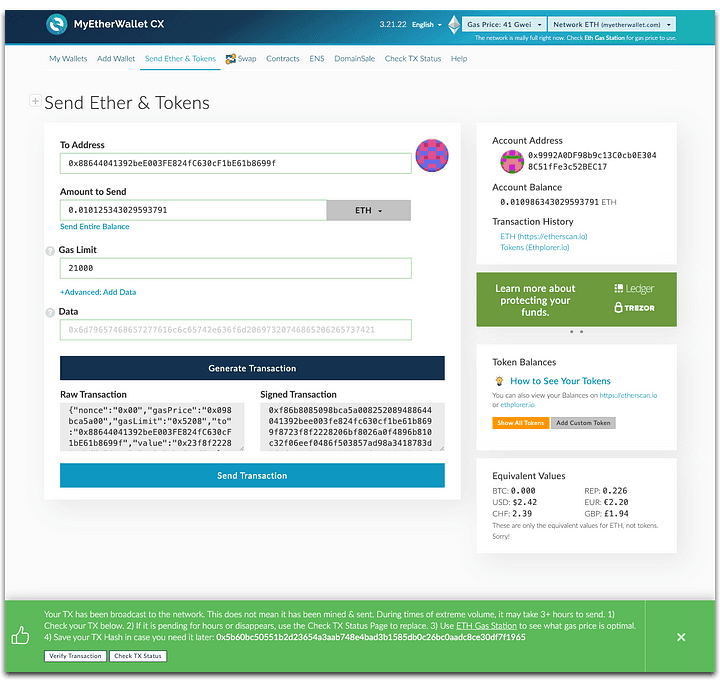Click the Send Entire Balance link
The width and height of the screenshot is (720, 682).
(x=95, y=226)
